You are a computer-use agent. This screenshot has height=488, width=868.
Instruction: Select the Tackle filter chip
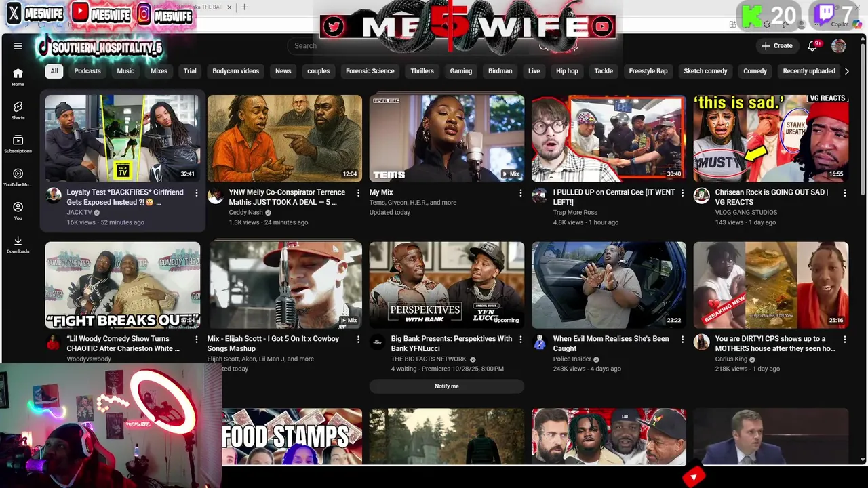point(604,71)
